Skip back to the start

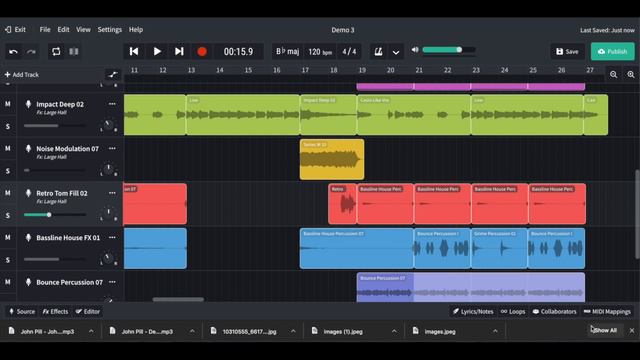[134, 51]
